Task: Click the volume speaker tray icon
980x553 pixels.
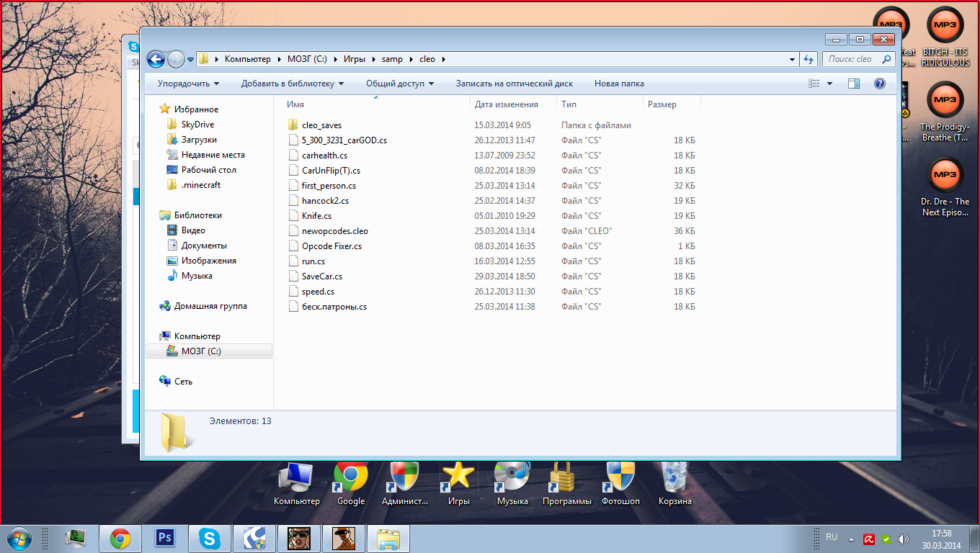Action: 904,539
